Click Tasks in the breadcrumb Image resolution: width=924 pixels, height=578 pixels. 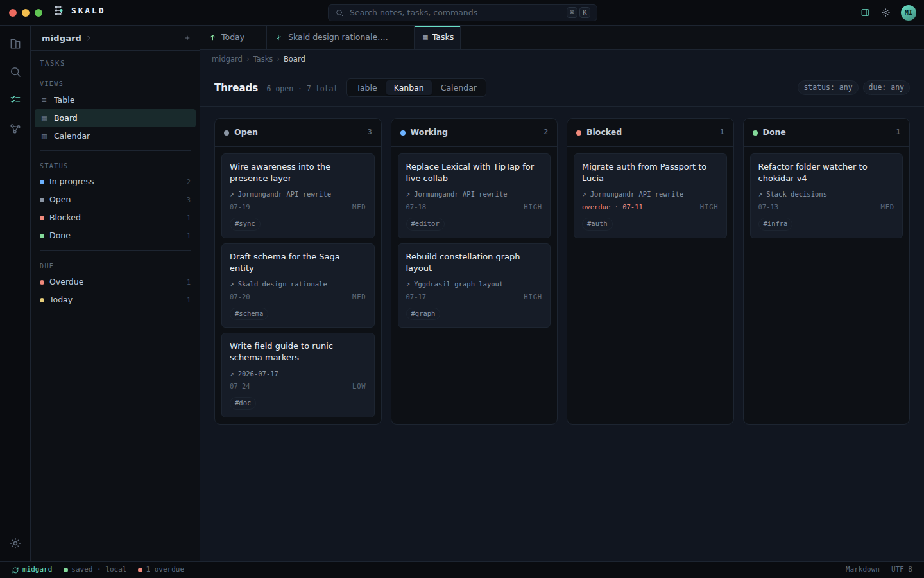click(x=262, y=59)
